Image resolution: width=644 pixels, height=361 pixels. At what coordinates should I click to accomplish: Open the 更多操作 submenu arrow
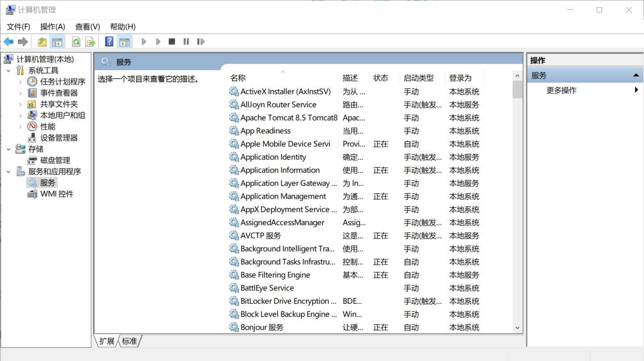click(637, 90)
